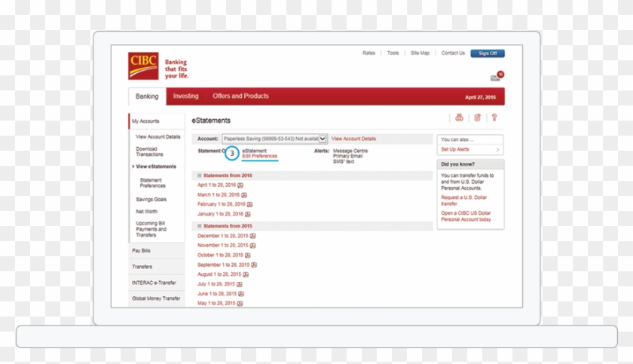Open the September 1 to 28, 2015 statement
The height and width of the screenshot is (364, 633).
point(224,265)
